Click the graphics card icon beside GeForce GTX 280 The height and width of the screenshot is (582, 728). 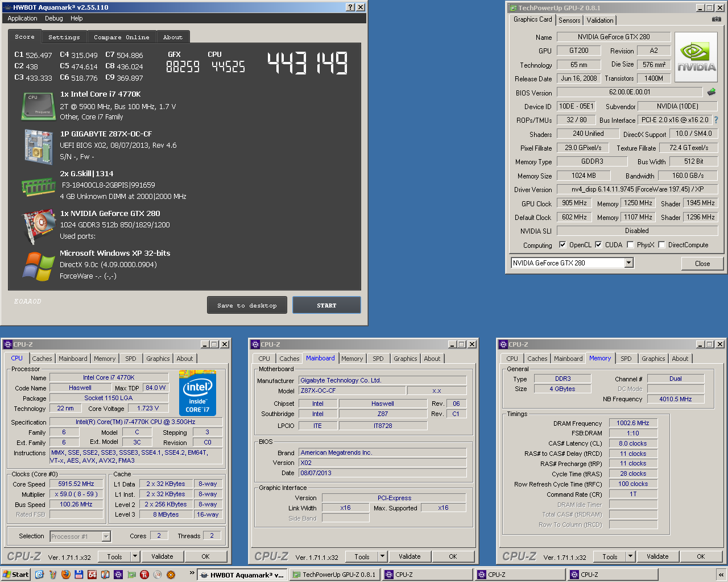[38, 226]
